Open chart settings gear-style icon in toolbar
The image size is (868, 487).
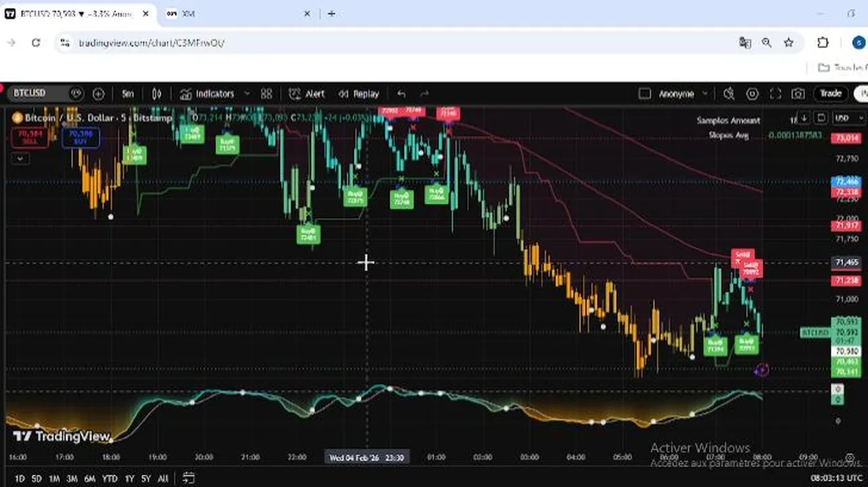[x=752, y=94]
